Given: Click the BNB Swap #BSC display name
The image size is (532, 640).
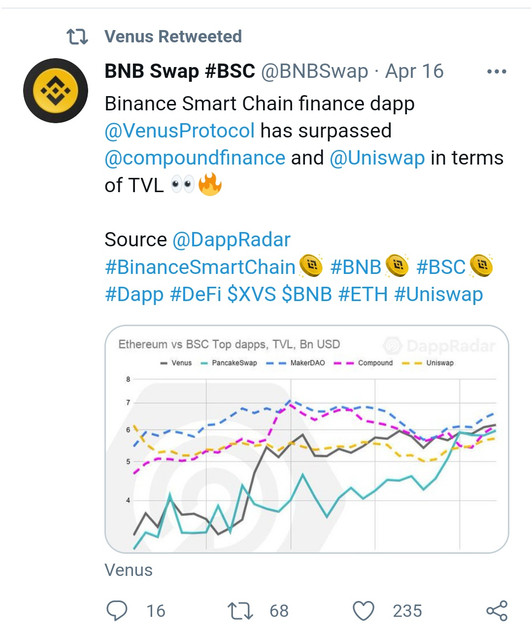Looking at the screenshot, I should (180, 71).
